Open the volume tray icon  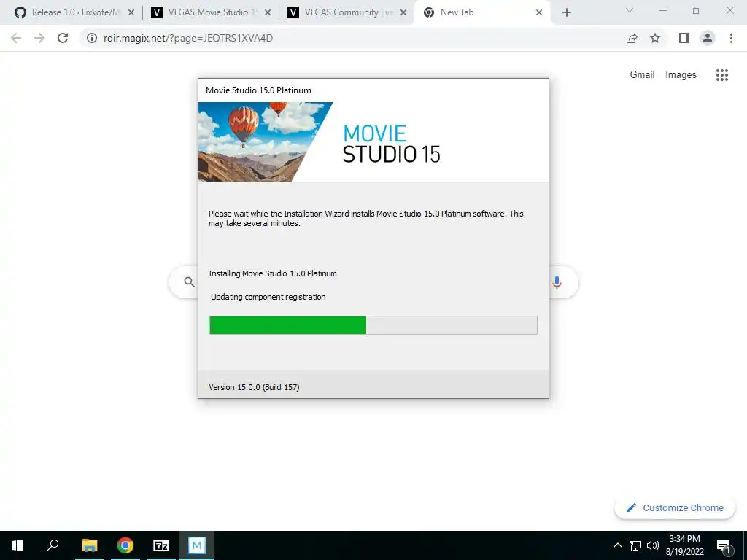click(653, 545)
